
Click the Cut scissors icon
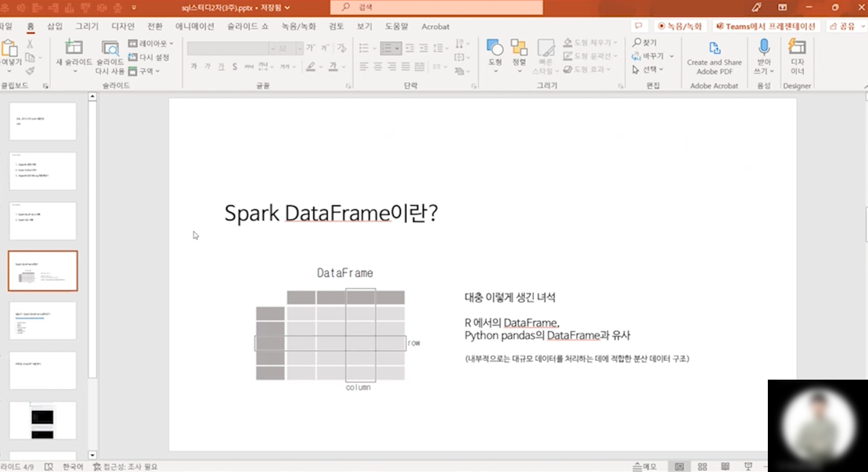pos(30,44)
